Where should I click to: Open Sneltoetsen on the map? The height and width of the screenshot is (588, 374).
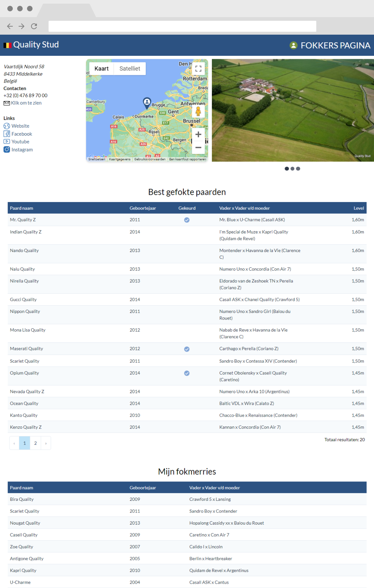(x=97, y=159)
